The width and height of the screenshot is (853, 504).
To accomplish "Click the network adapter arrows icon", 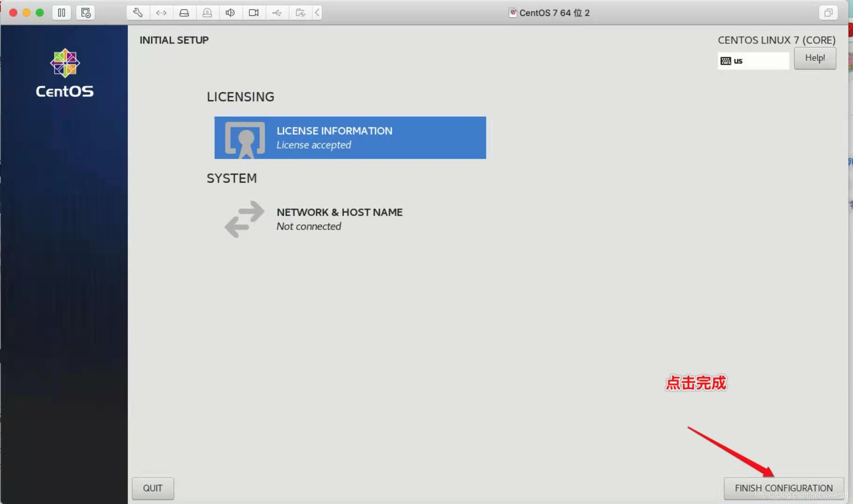I will click(x=161, y=13).
